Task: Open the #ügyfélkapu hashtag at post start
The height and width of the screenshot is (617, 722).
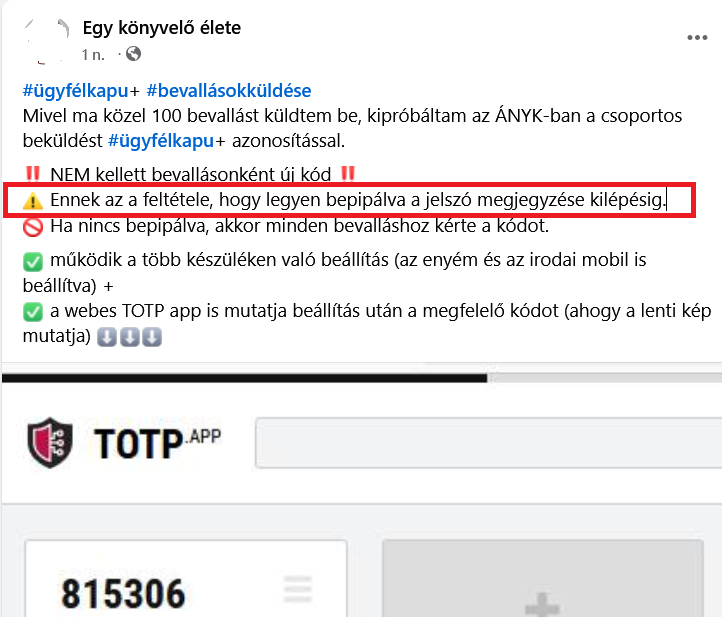Action: 76,91
